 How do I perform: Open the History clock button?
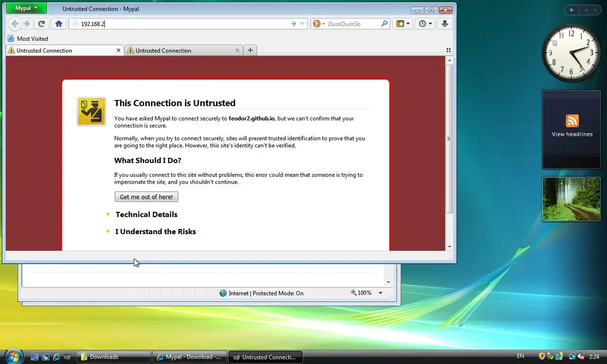click(425, 24)
